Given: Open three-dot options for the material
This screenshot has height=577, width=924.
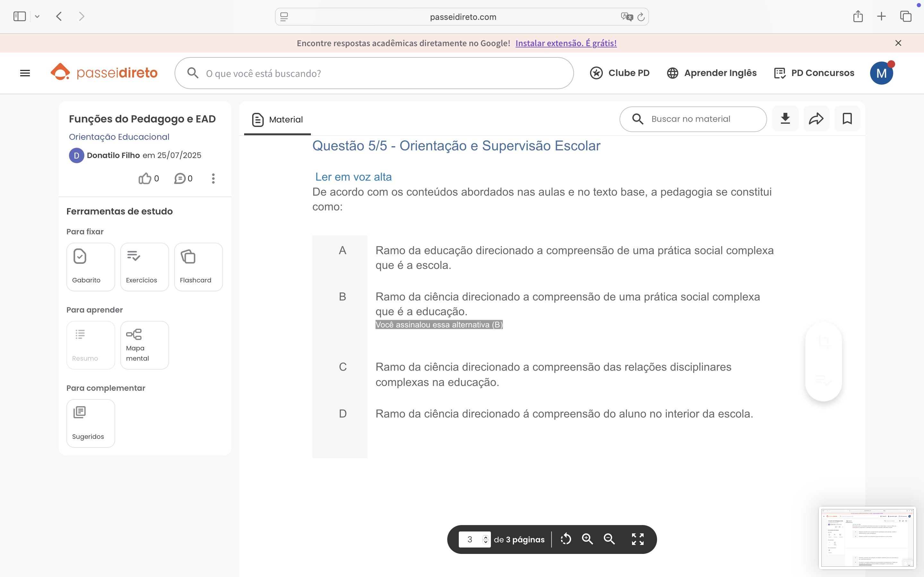Looking at the screenshot, I should (213, 178).
